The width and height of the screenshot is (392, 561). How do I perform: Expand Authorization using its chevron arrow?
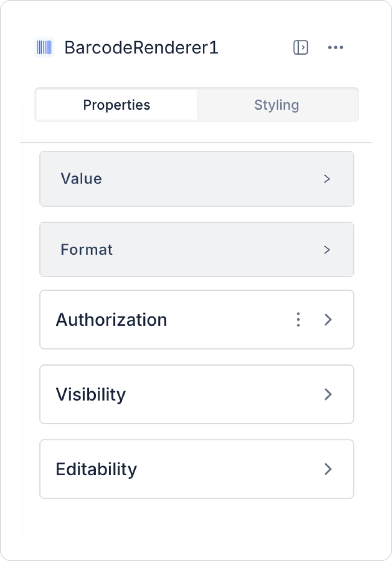tap(328, 319)
